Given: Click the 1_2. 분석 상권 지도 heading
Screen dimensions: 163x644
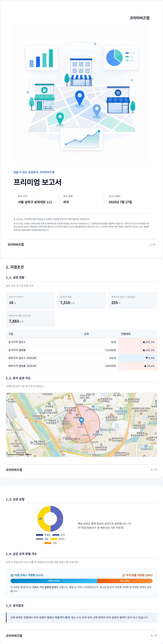Looking at the screenshot, I should click(18, 378).
